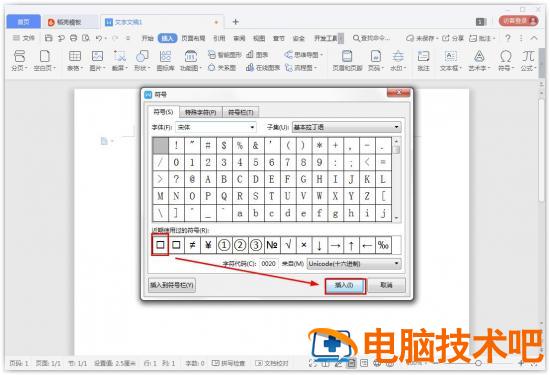Click the 符号 omega symbol icon
The height and width of the screenshot is (375, 550).
coord(505,56)
